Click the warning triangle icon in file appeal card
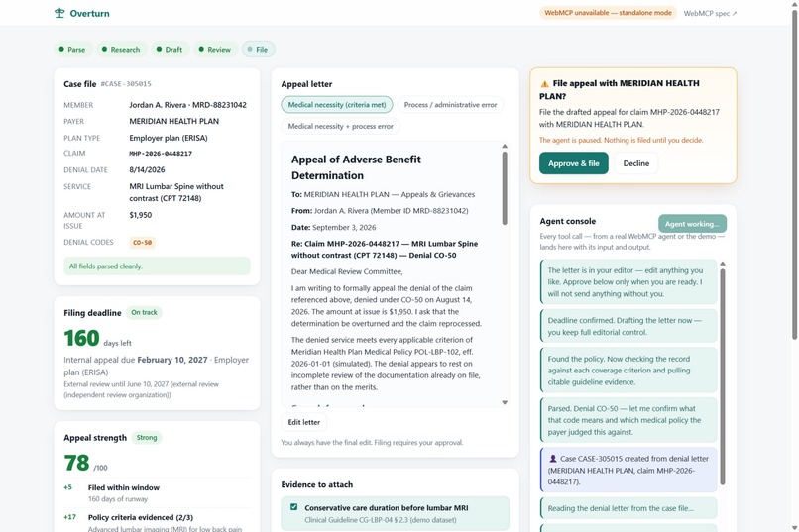Viewport: 799px width, 532px height. (x=544, y=84)
